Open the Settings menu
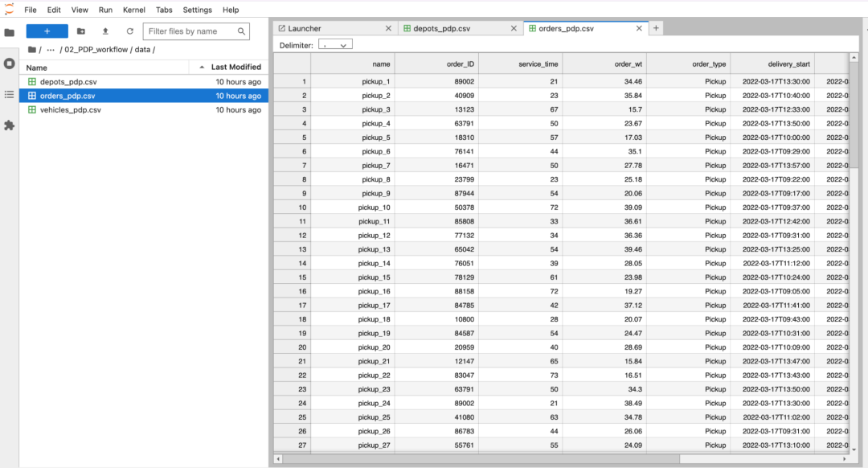Viewport: 868px width, 468px height. click(197, 10)
